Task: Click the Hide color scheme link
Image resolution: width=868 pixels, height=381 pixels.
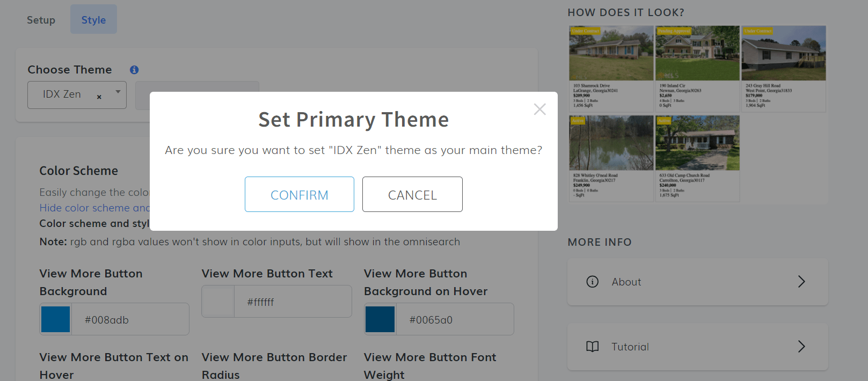Action: click(x=94, y=208)
